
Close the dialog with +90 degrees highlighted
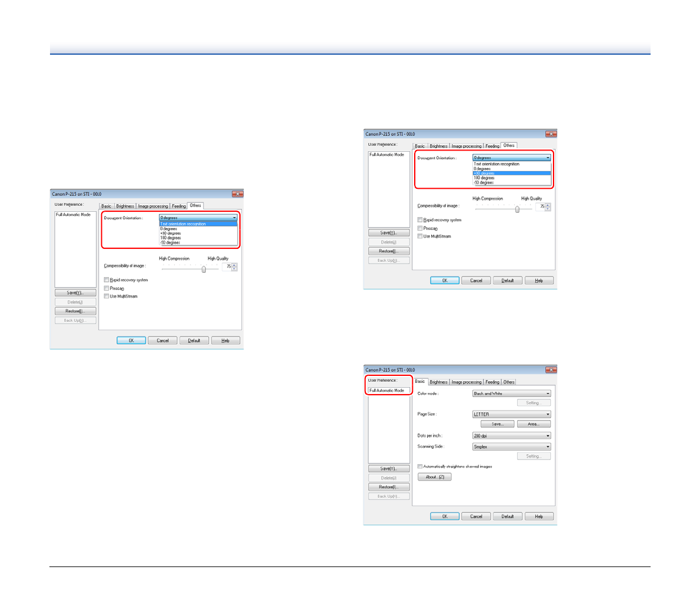(551, 134)
